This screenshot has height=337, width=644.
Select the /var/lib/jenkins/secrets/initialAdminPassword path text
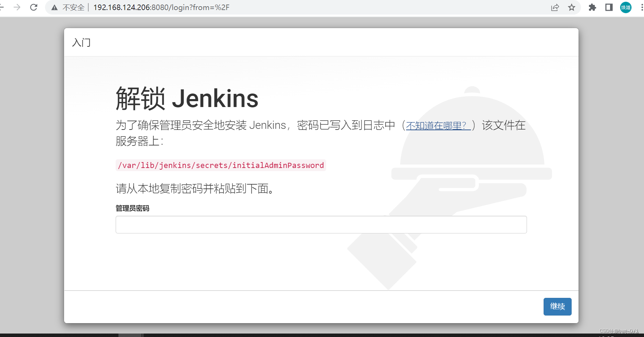coord(221,165)
